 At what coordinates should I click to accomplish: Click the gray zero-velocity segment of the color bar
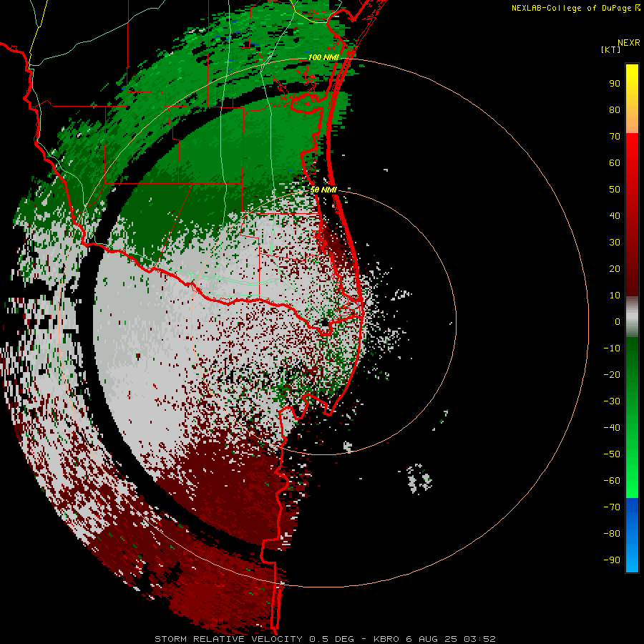[632, 317]
